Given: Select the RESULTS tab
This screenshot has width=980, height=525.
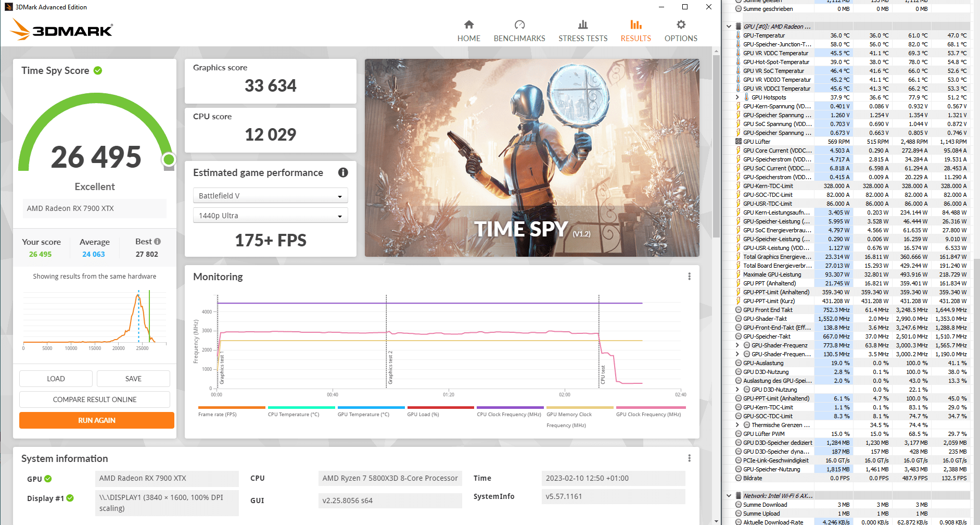Looking at the screenshot, I should click(635, 31).
